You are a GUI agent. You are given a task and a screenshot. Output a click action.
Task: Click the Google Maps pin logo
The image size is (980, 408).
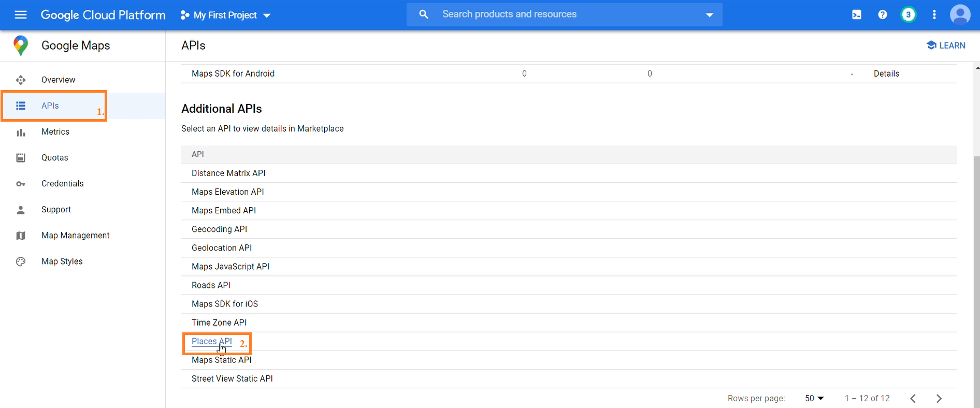pyautogui.click(x=21, y=46)
